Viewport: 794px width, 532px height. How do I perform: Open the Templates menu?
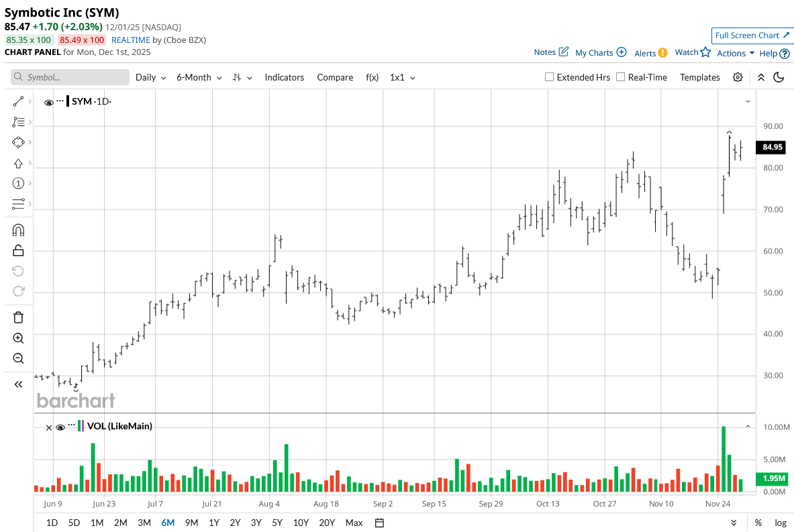[700, 77]
